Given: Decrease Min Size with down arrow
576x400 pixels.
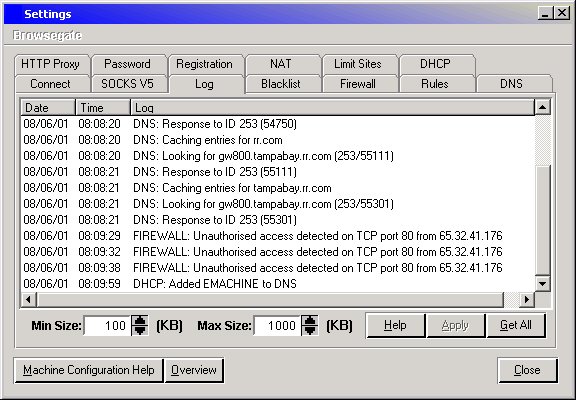Looking at the screenshot, I should [x=140, y=330].
